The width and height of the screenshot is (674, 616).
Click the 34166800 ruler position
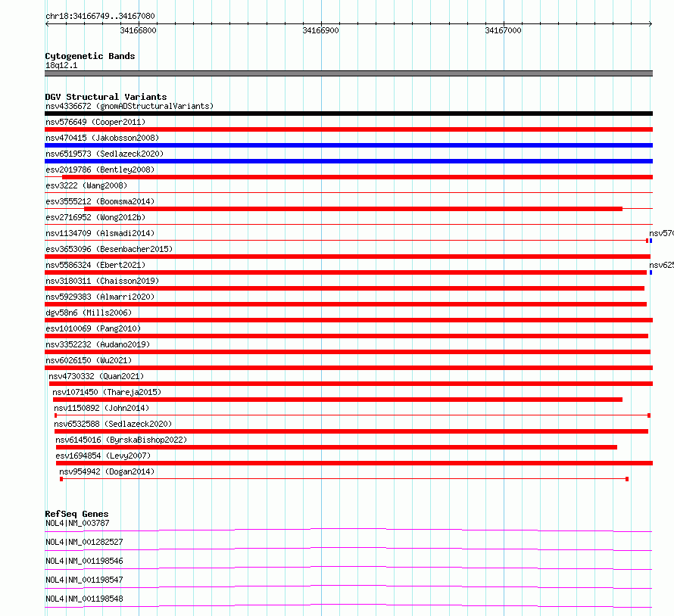(x=138, y=30)
